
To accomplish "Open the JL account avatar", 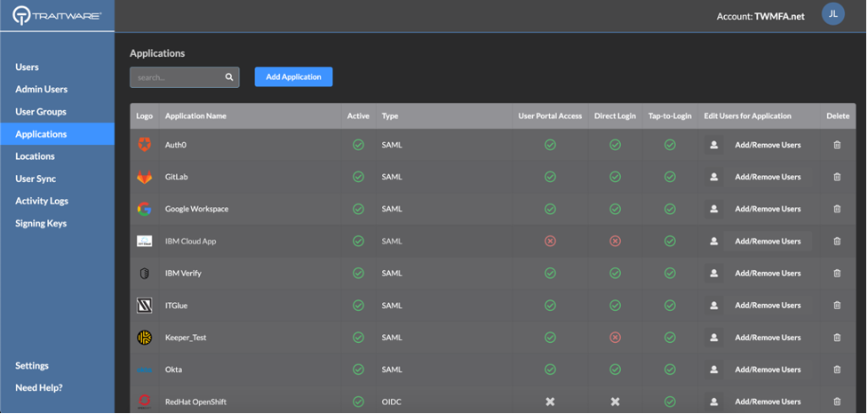I will [x=833, y=14].
